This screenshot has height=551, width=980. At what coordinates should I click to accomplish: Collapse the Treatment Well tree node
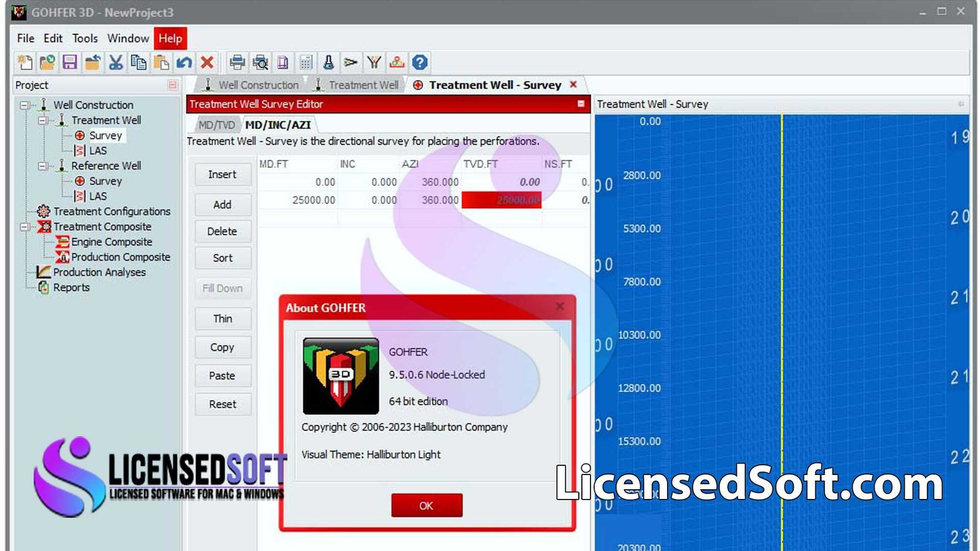(42, 121)
